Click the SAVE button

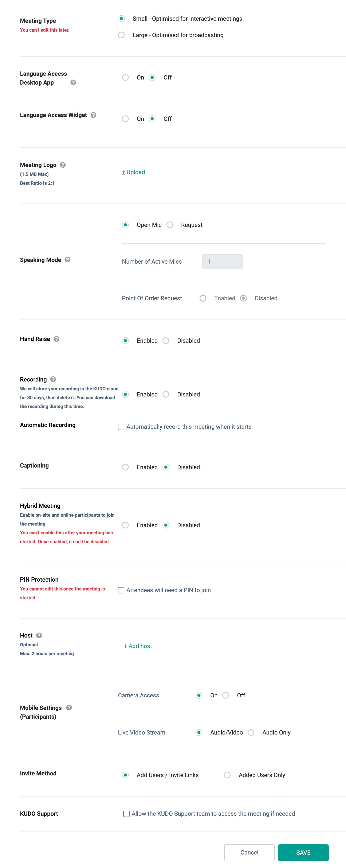(x=303, y=852)
